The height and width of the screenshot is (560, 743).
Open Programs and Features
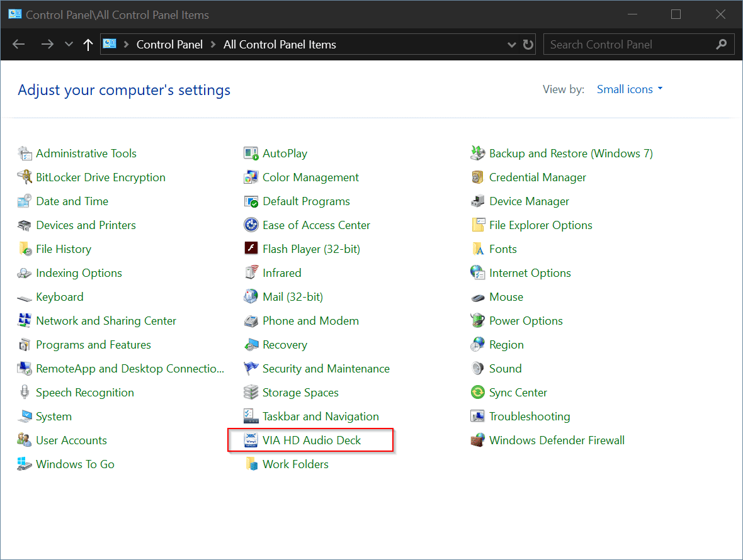coord(94,344)
